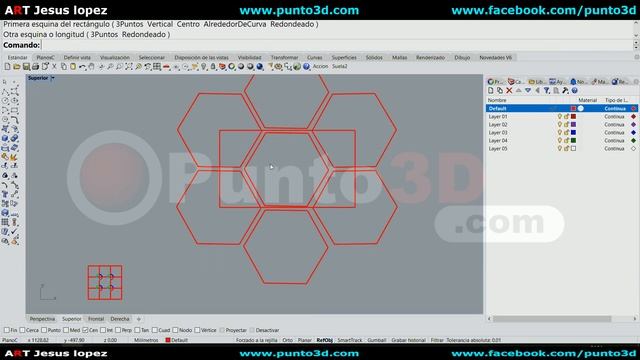Click the red X Delete Layer icon

pos(509,91)
